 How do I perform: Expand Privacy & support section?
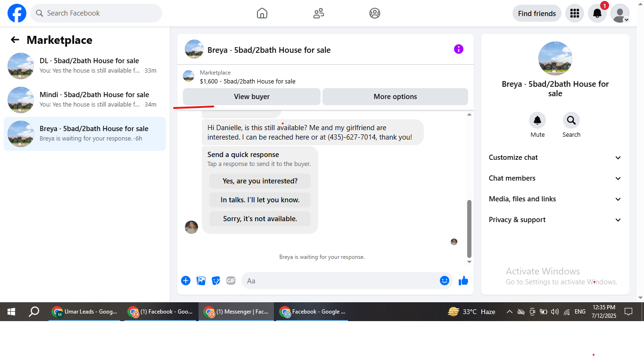pyautogui.click(x=555, y=220)
